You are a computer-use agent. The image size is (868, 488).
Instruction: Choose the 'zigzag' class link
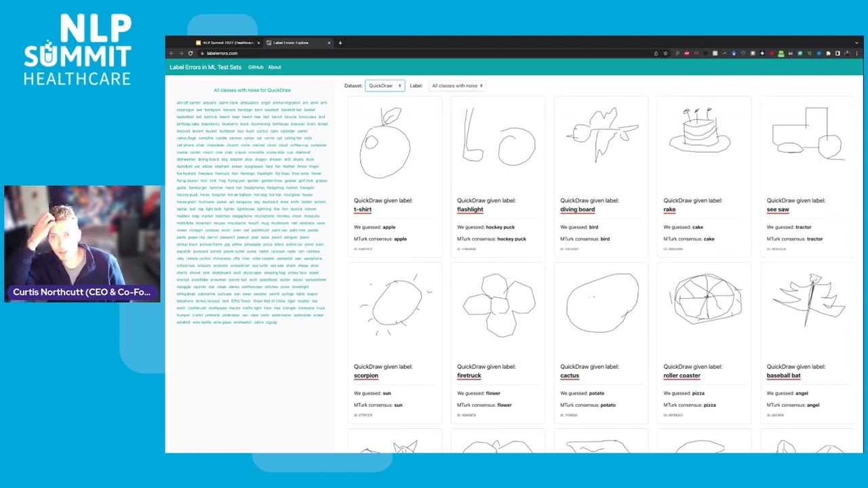tap(271, 323)
